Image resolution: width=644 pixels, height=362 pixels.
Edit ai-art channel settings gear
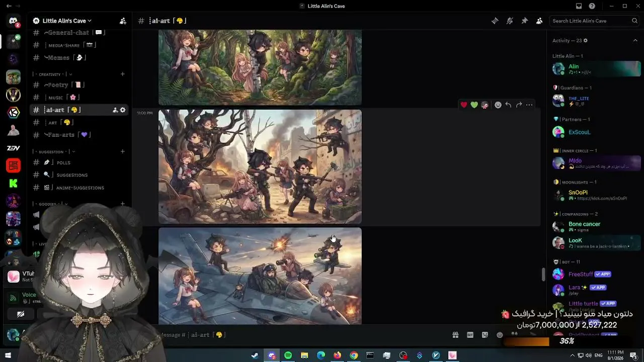coord(122,110)
